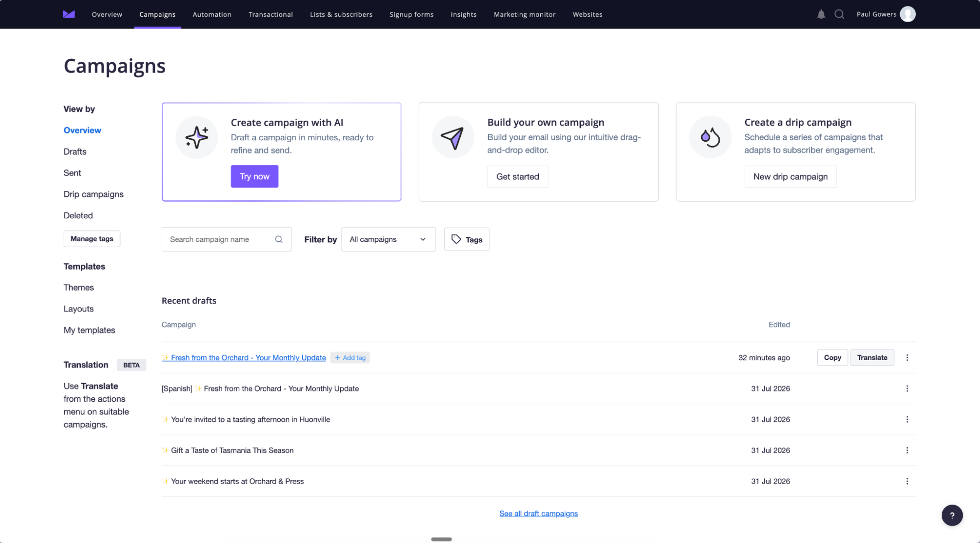Open actions menu for Your weekend starts draft
980x543 pixels.
(907, 481)
